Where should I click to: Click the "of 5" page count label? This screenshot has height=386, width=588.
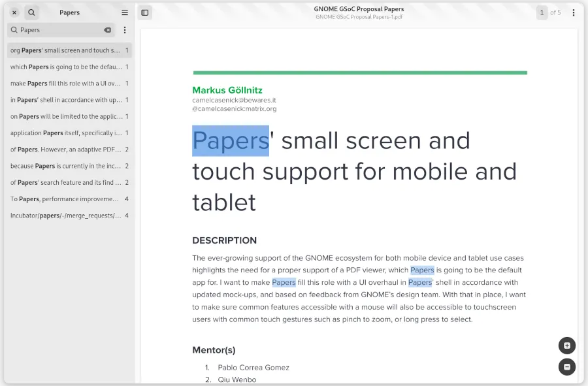tap(555, 13)
